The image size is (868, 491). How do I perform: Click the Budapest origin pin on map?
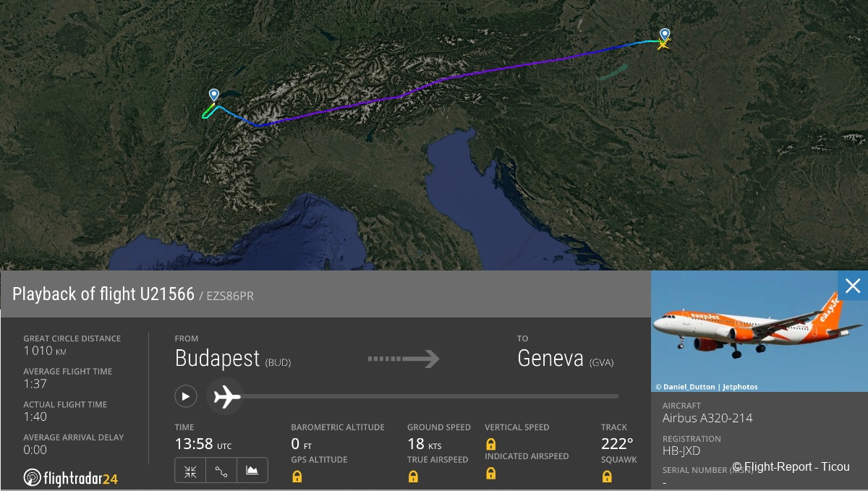[x=665, y=33]
